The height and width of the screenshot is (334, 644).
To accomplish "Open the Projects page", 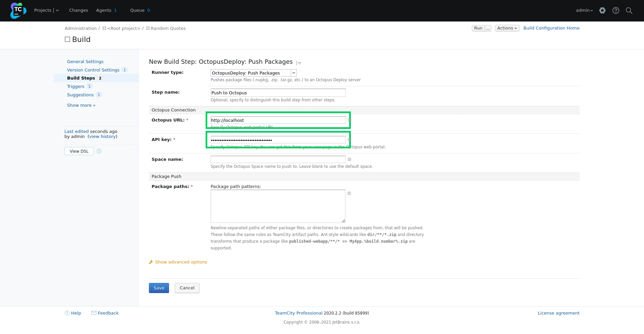I will (43, 10).
